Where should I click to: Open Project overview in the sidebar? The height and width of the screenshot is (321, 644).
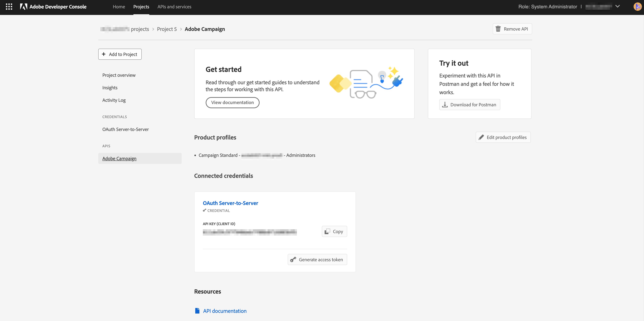click(119, 75)
